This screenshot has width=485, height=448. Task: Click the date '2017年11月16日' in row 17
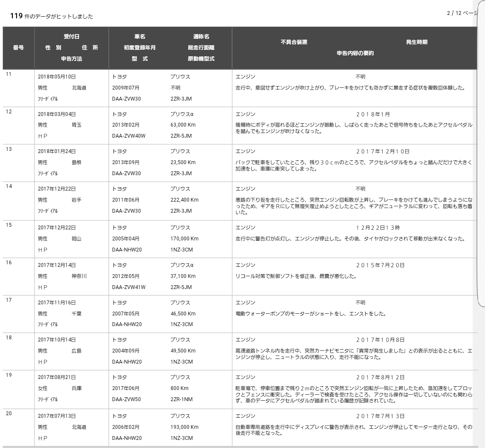tap(57, 302)
